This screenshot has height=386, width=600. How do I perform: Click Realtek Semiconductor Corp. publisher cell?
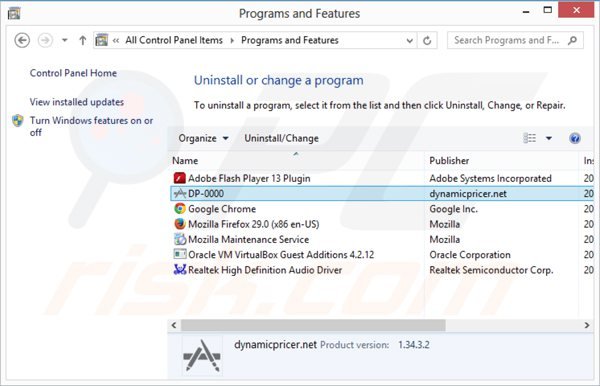(x=491, y=270)
